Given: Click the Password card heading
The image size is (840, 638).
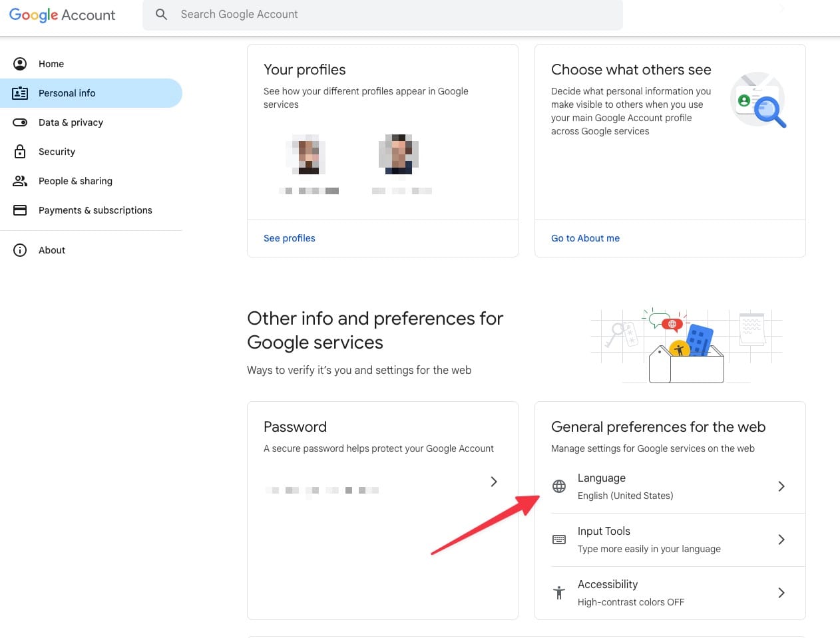Looking at the screenshot, I should tap(296, 427).
